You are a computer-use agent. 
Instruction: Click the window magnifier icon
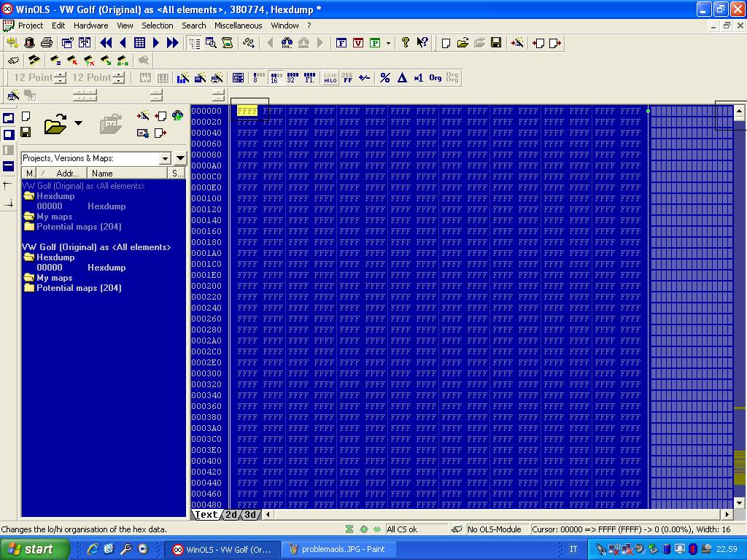[211, 43]
